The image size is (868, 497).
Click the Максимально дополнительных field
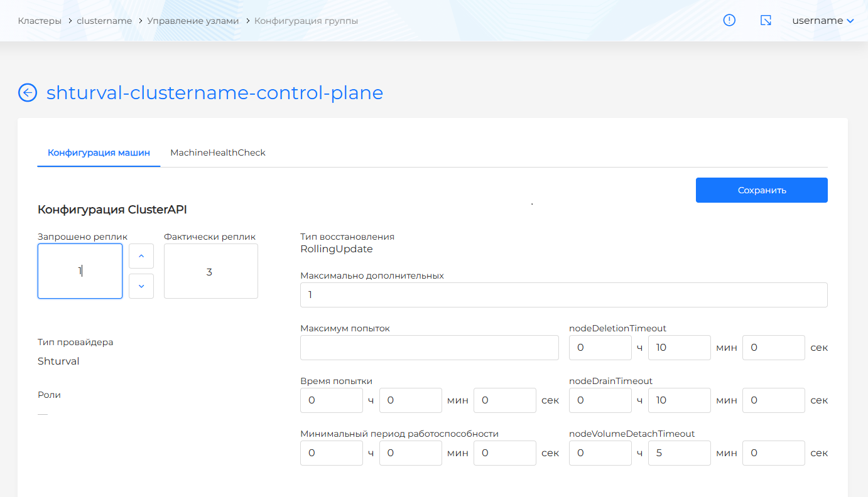[x=563, y=295]
